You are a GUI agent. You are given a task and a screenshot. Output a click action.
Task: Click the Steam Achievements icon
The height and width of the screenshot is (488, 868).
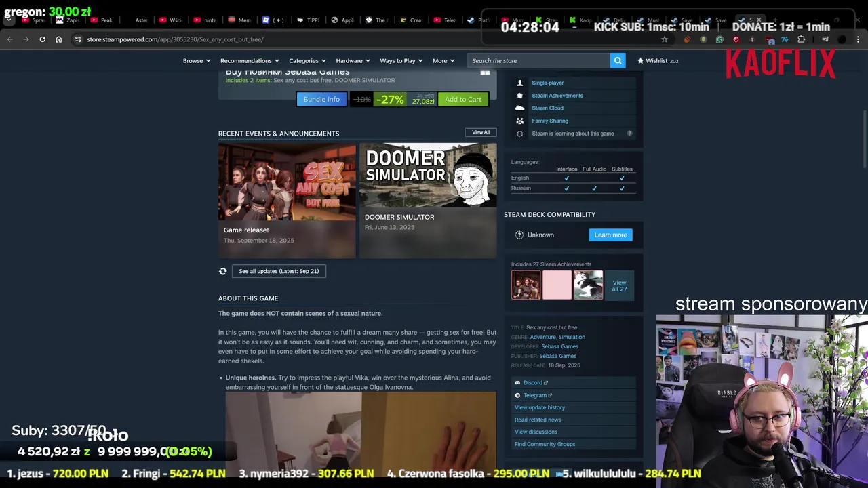click(x=519, y=96)
